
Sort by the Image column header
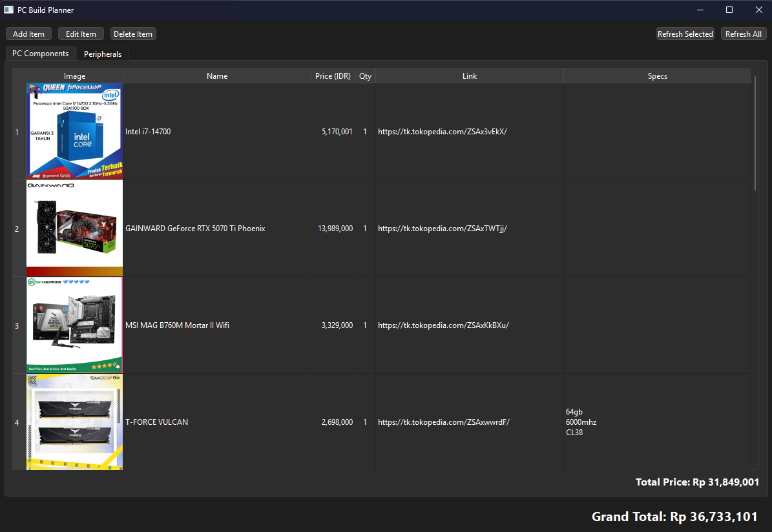click(74, 76)
